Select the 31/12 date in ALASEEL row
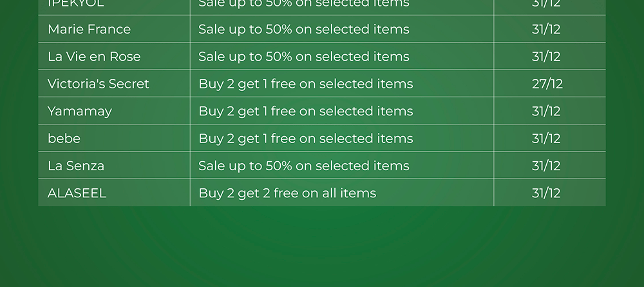Image resolution: width=644 pixels, height=287 pixels. [x=546, y=193]
